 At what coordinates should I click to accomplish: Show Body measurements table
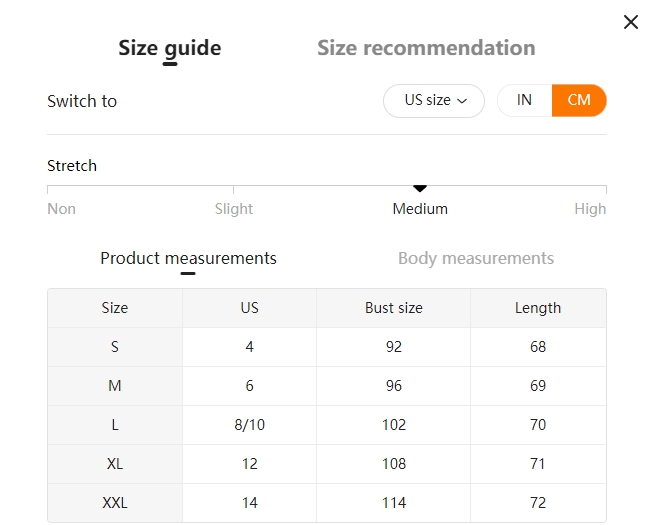coord(476,258)
